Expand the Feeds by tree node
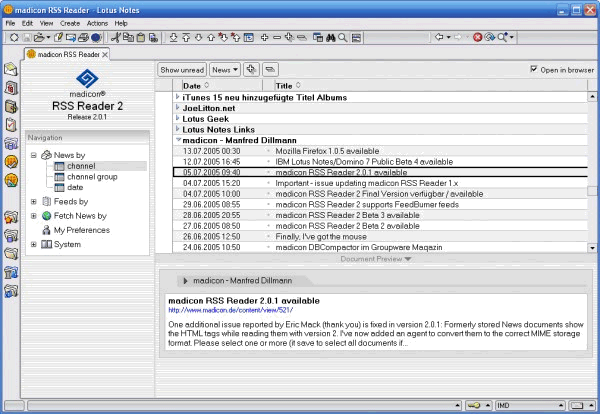The image size is (600, 414). [x=34, y=201]
